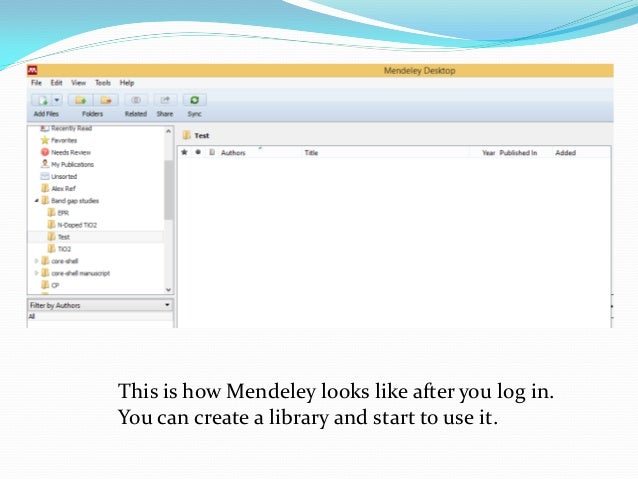Viewport: 638px width, 479px height.
Task: Click the create new folder icon
Action: [81, 100]
